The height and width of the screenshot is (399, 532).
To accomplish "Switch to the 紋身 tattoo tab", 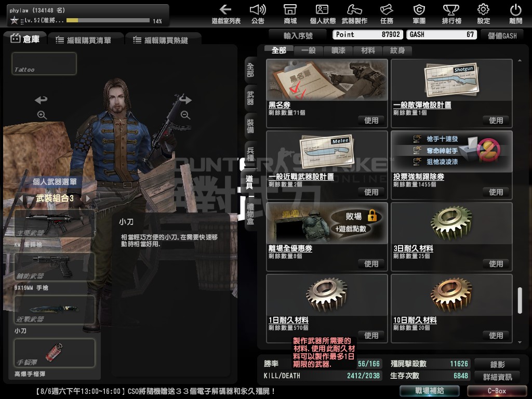I will pos(397,50).
